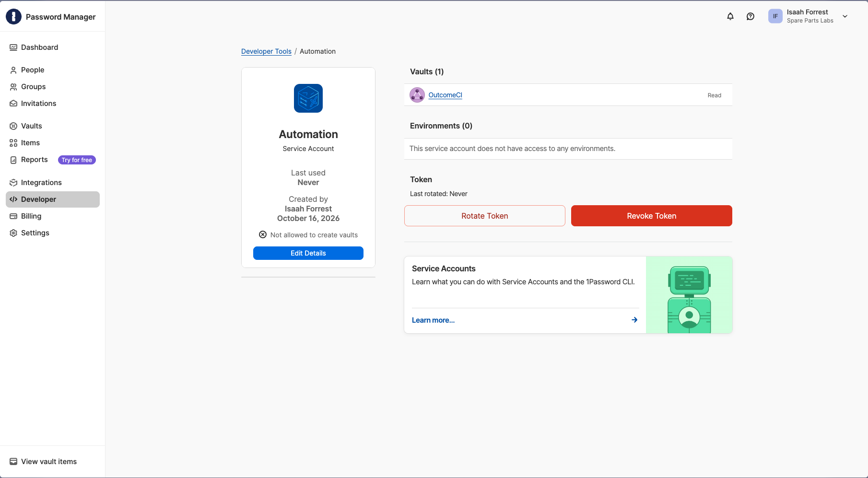
Task: Expand the account menu chevron
Action: [x=845, y=16]
